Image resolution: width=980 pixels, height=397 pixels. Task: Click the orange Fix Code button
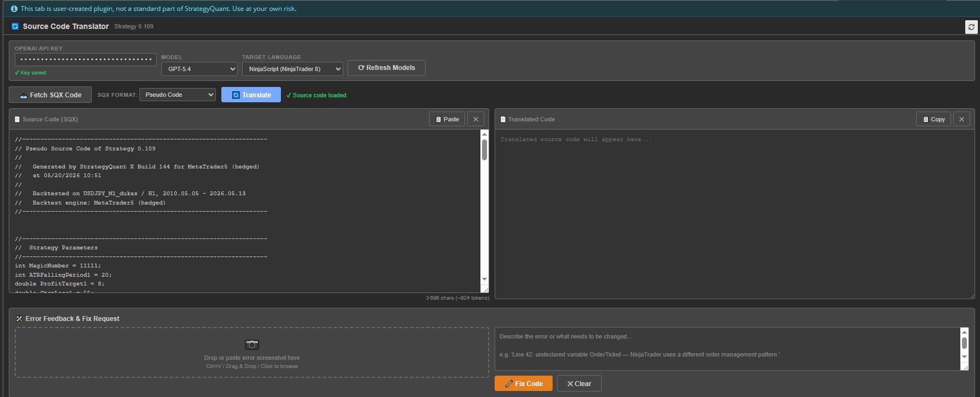pyautogui.click(x=524, y=383)
